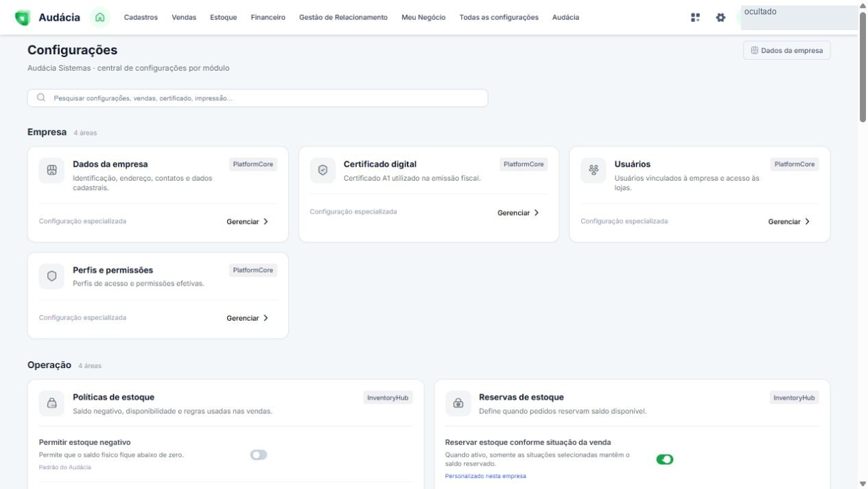This screenshot has width=868, height=489.
Task: Click the page vertical scrollbar thumb
Action: point(863,67)
